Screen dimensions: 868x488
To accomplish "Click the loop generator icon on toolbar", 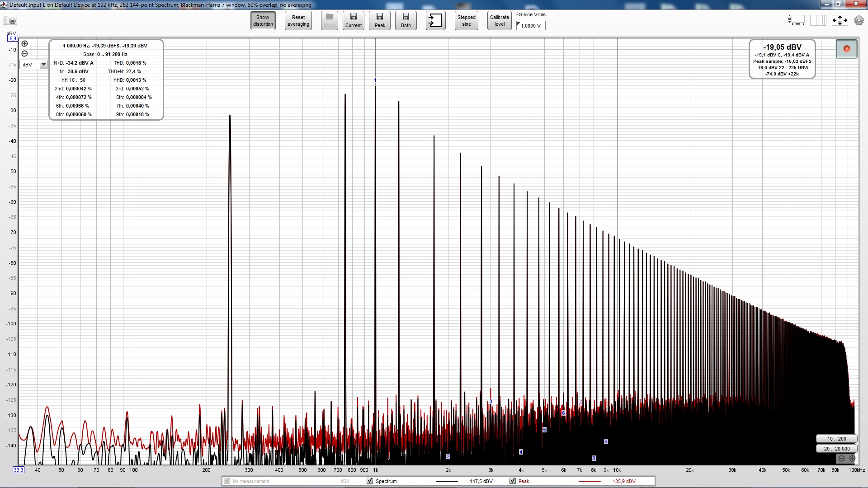I will click(x=435, y=20).
